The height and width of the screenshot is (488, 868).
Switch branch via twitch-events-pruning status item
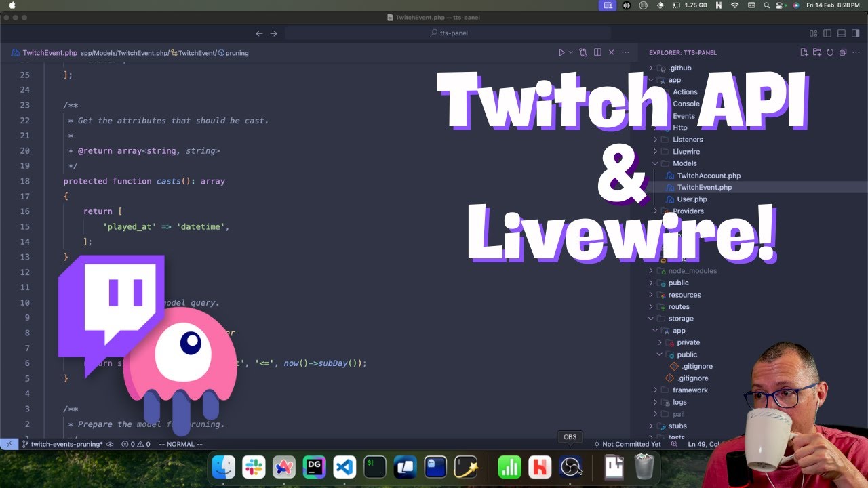pyautogui.click(x=62, y=444)
